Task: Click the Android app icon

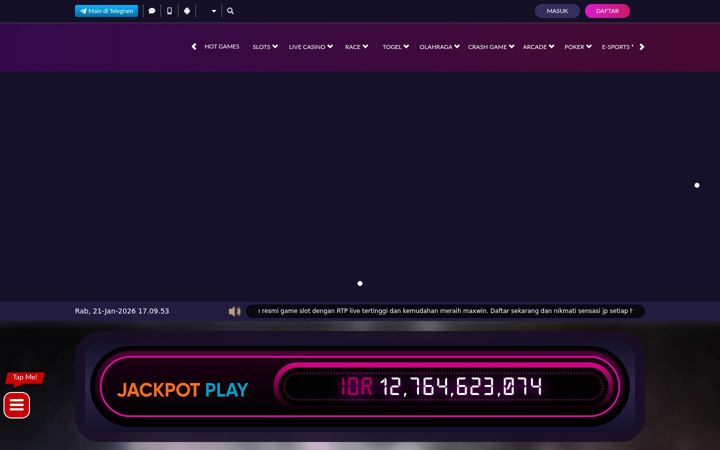Action: (x=187, y=11)
